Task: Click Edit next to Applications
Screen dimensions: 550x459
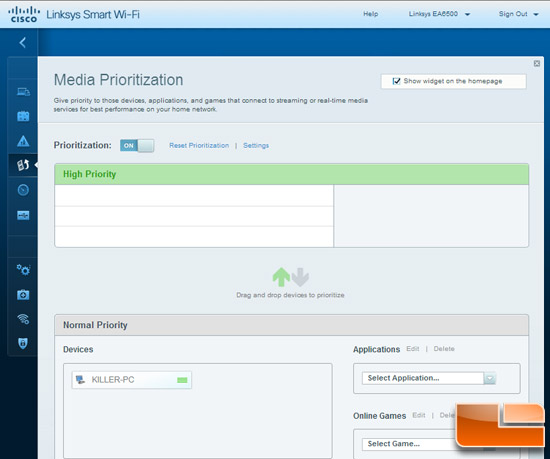Action: point(412,349)
